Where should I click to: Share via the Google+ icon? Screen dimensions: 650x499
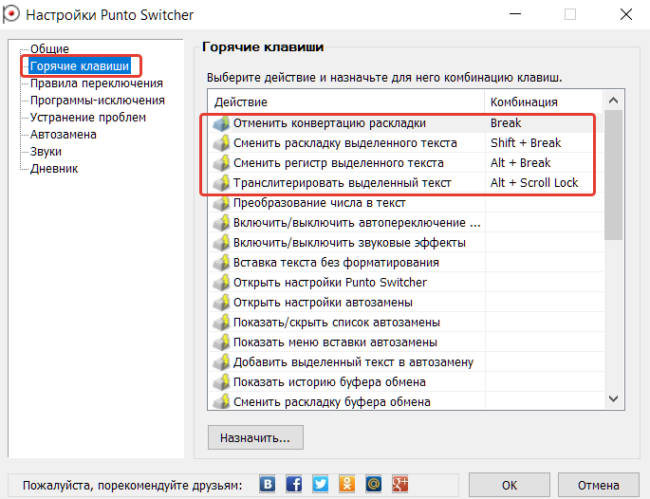(x=400, y=484)
